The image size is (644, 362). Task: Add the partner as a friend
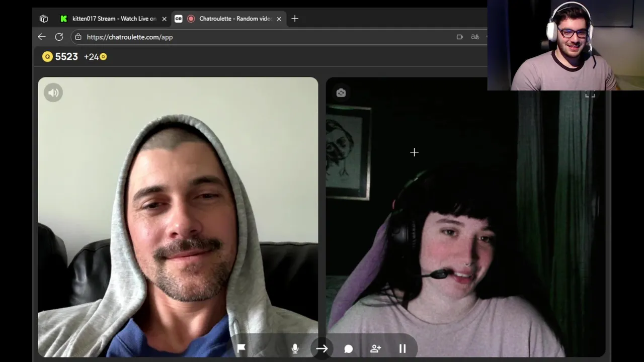pos(375,348)
